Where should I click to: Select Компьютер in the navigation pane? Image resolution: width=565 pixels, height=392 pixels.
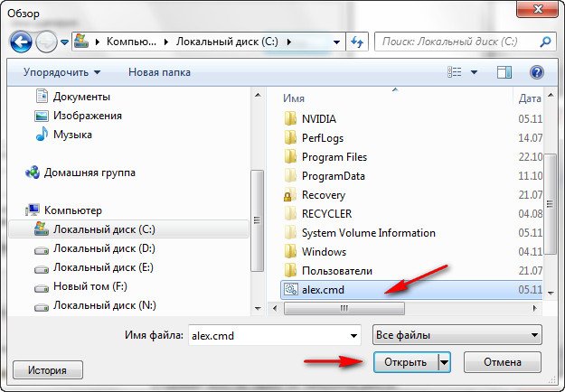(73, 210)
